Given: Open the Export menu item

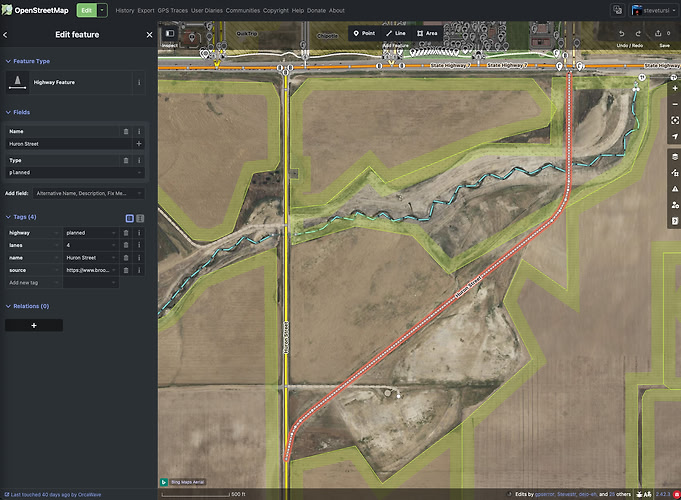Looking at the screenshot, I should point(146,10).
